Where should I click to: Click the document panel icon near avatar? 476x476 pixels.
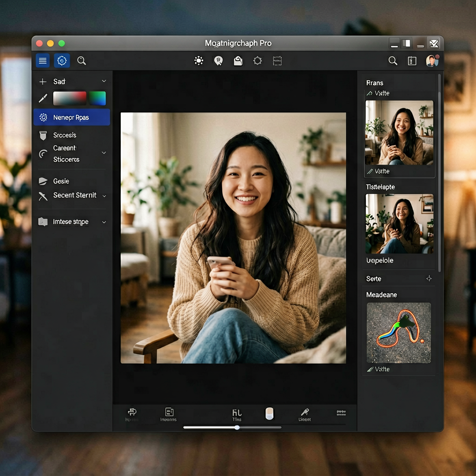pos(412,61)
